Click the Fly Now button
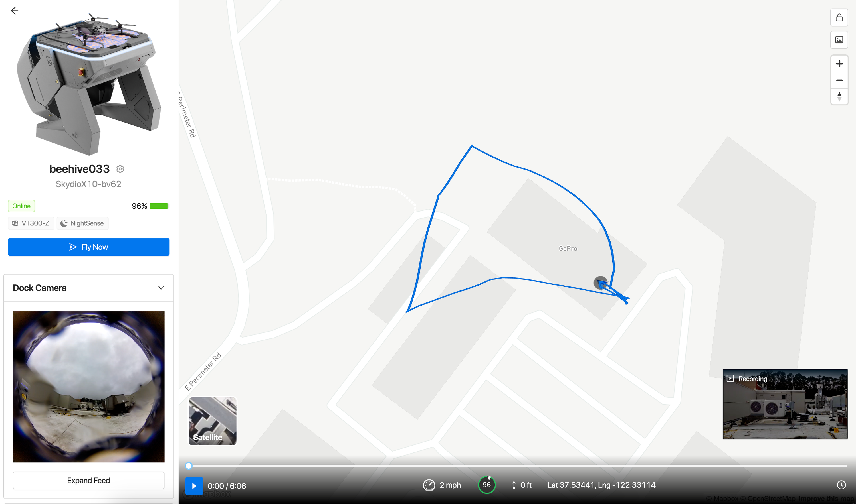856x504 pixels. (88, 247)
